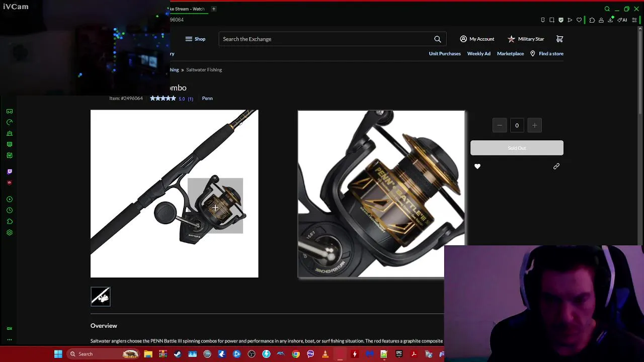Take a snapshot with toolbar capture icon
This screenshot has width=644, height=362.
[x=552, y=20]
